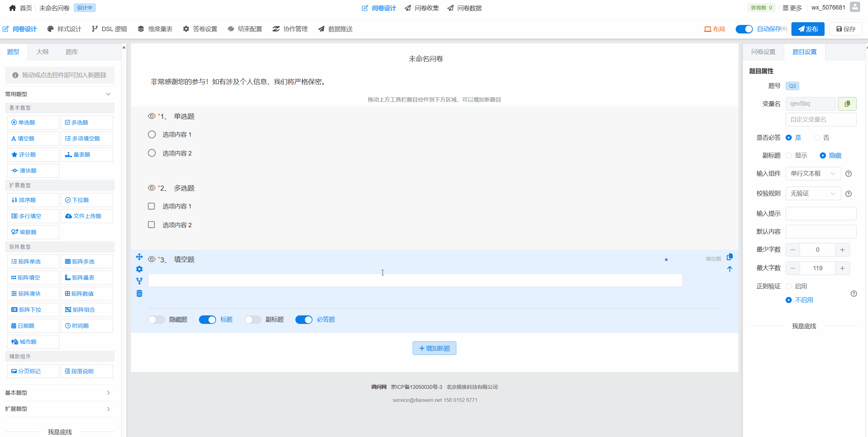Increase 最大字数 with plus button
This screenshot has width=868, height=437.
point(842,268)
